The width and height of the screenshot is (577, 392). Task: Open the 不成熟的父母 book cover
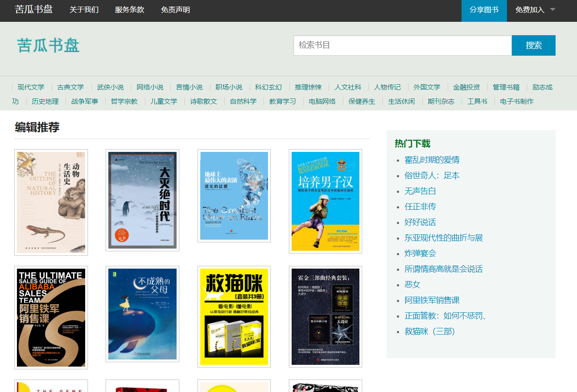click(142, 314)
